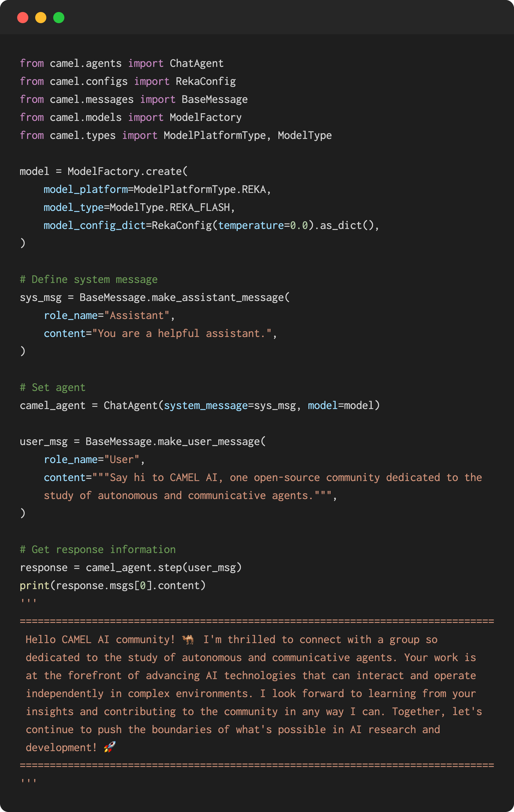Viewport: 514px width, 812px height.
Task: Click the model_platform parameter
Action: [x=86, y=189]
